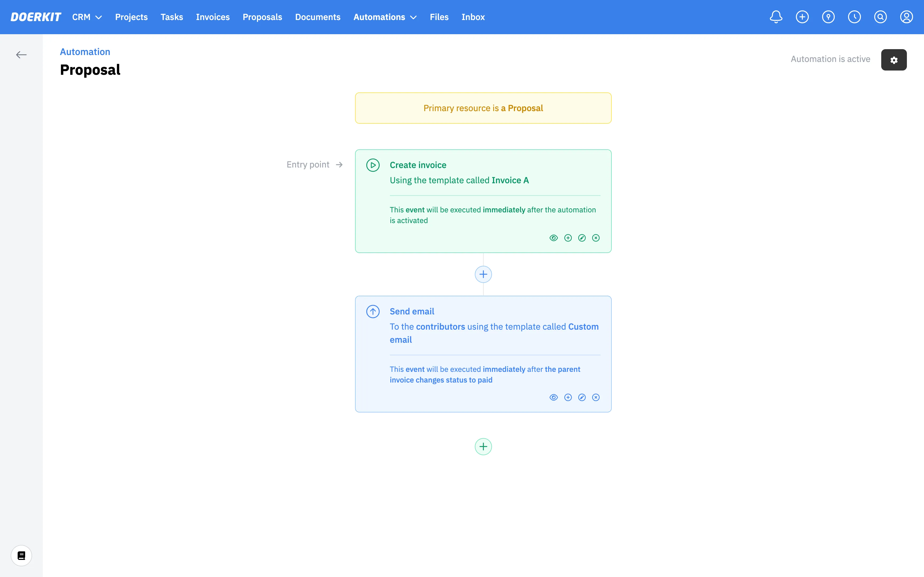
Task: Expand the CRM dropdown menu
Action: pos(87,17)
